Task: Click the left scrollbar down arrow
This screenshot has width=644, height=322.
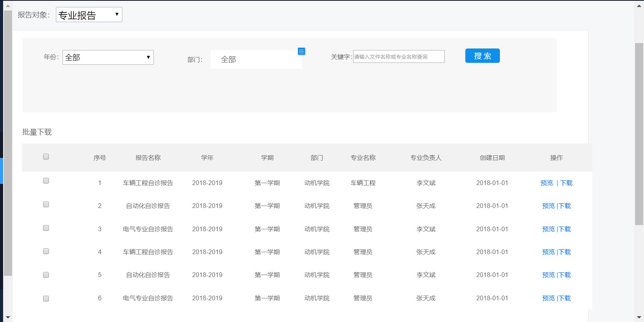Action: click(x=8, y=317)
